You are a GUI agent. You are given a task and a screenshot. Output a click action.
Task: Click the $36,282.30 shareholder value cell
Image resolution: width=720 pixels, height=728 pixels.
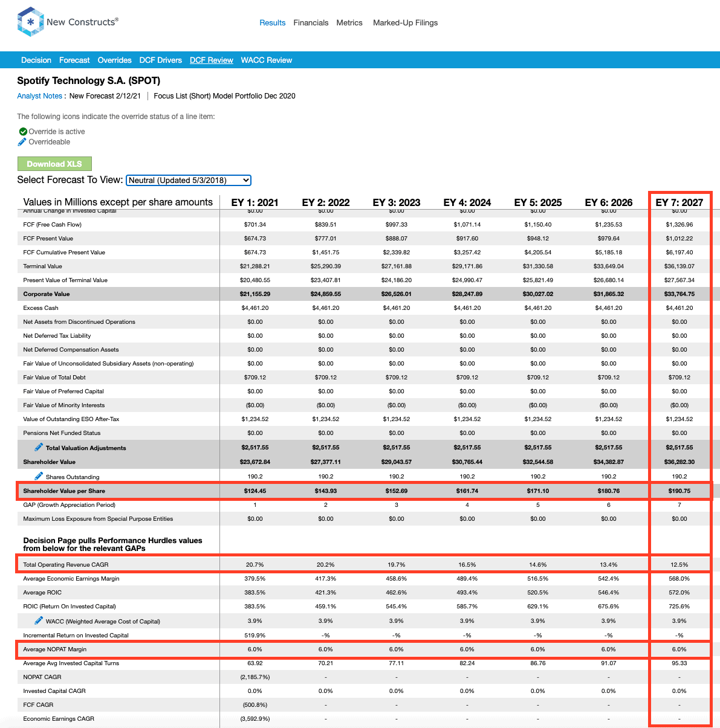pos(679,462)
